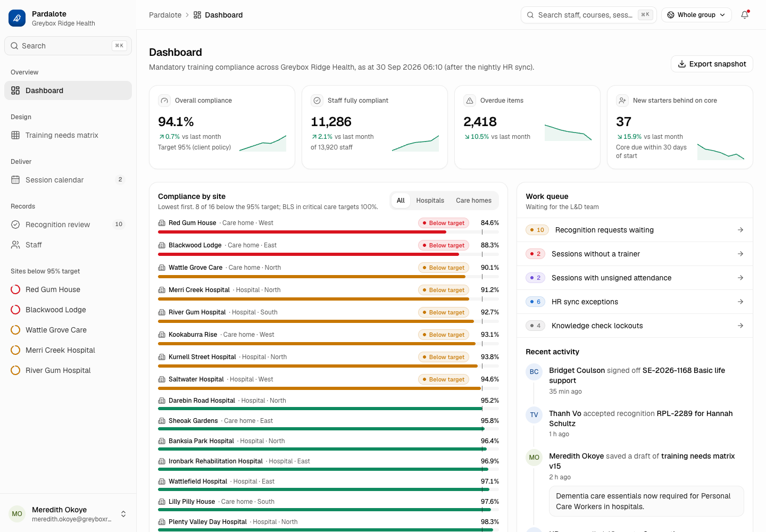Click the Overdue items 2,418 value
766x532 pixels.
click(480, 122)
